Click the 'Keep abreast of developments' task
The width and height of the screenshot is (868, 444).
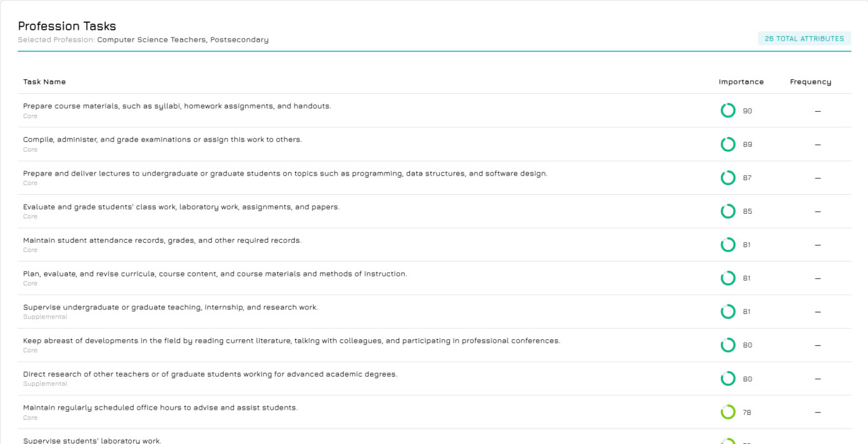291,341
